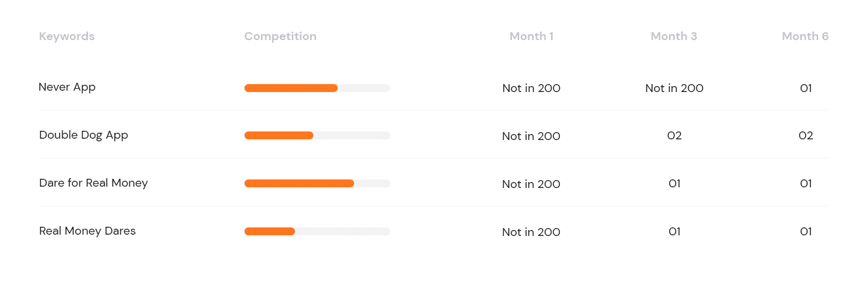Click Never App Month 3 Not in 200
Image resolution: width=868 pixels, height=303 pixels.
point(674,88)
